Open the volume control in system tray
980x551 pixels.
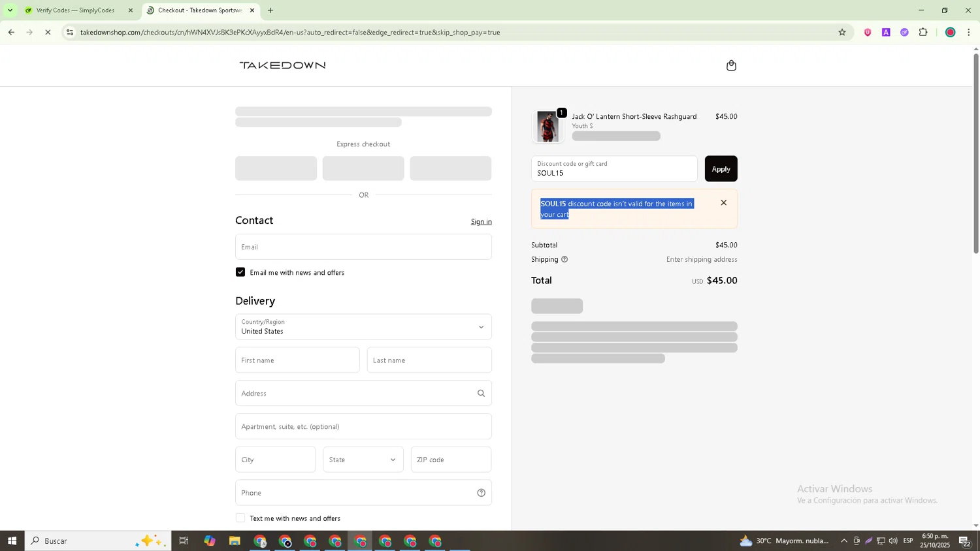pos(893,541)
